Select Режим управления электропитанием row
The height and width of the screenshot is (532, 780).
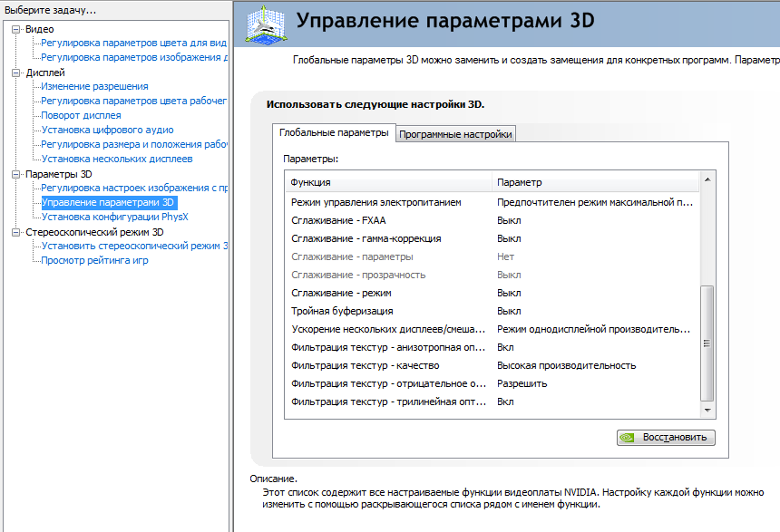point(492,202)
